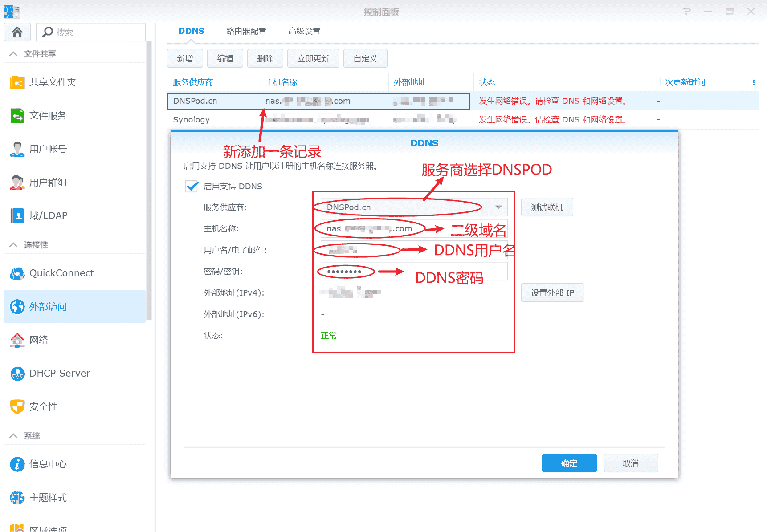
Task: Click the sidebar vertical scrollbar
Action: 149,180
